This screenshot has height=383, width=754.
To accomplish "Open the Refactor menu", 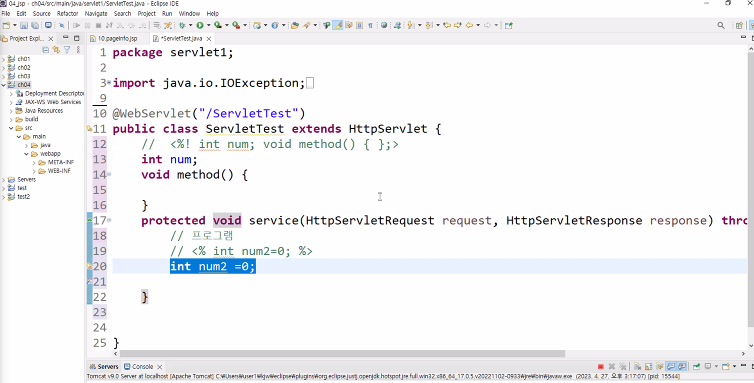I will 67,13.
